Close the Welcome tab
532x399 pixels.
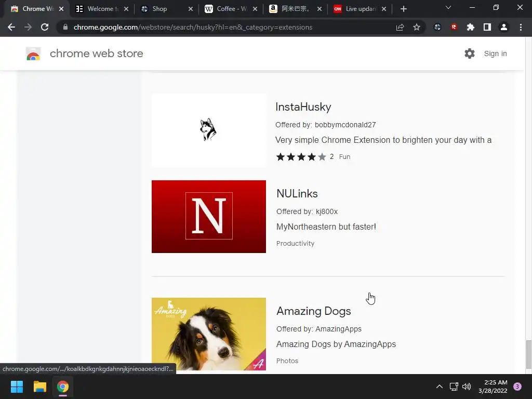[x=126, y=9]
